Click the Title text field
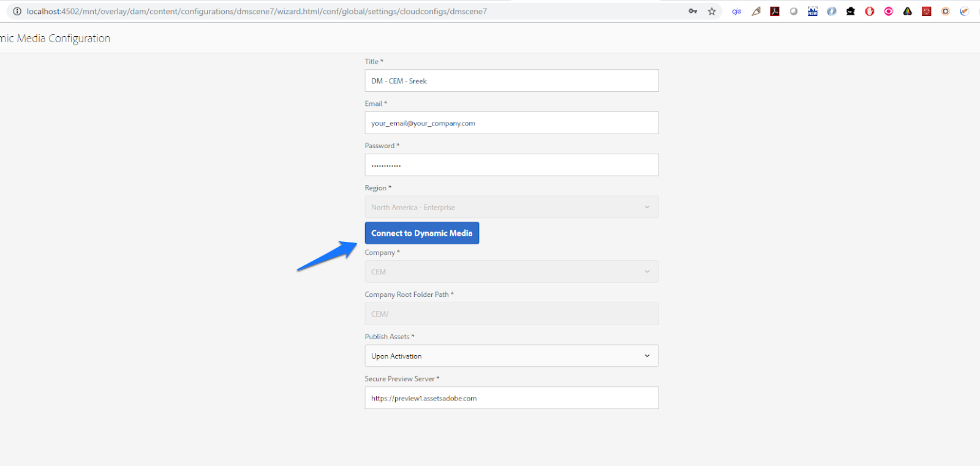The image size is (980, 466). click(511, 81)
